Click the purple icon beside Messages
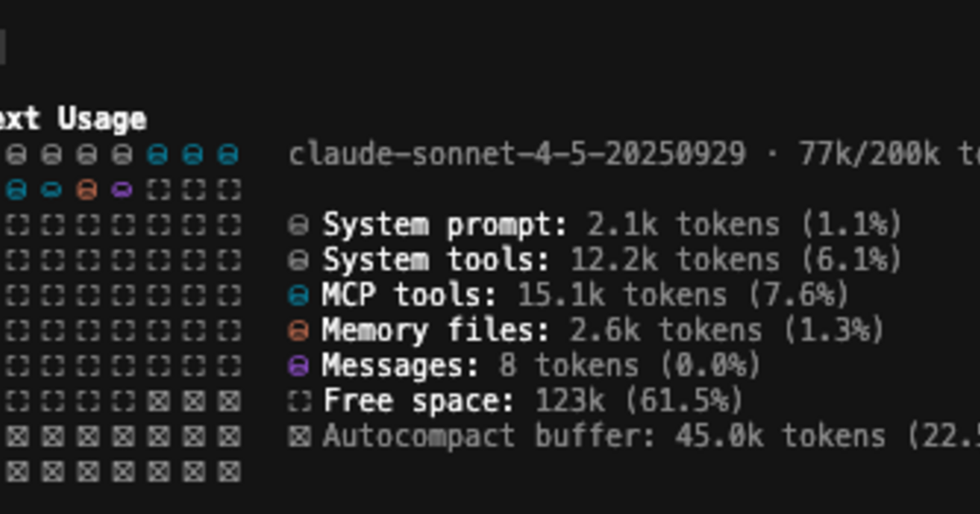 [x=299, y=366]
